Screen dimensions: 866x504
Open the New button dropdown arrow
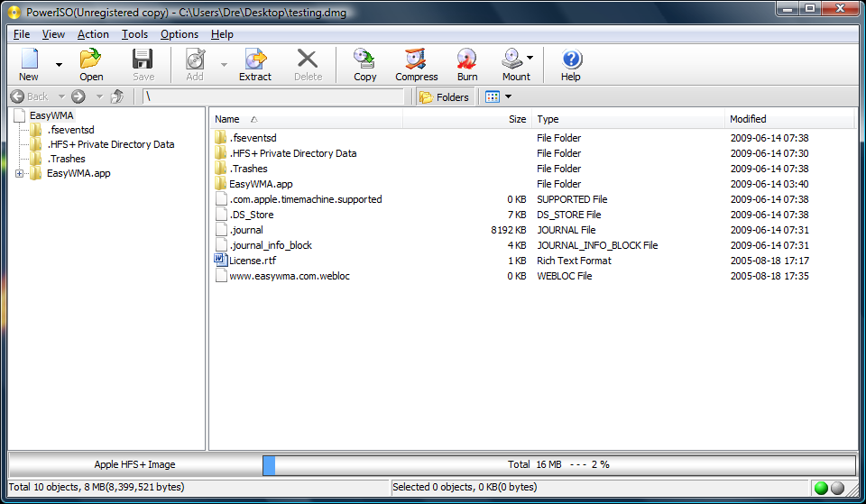(x=60, y=65)
